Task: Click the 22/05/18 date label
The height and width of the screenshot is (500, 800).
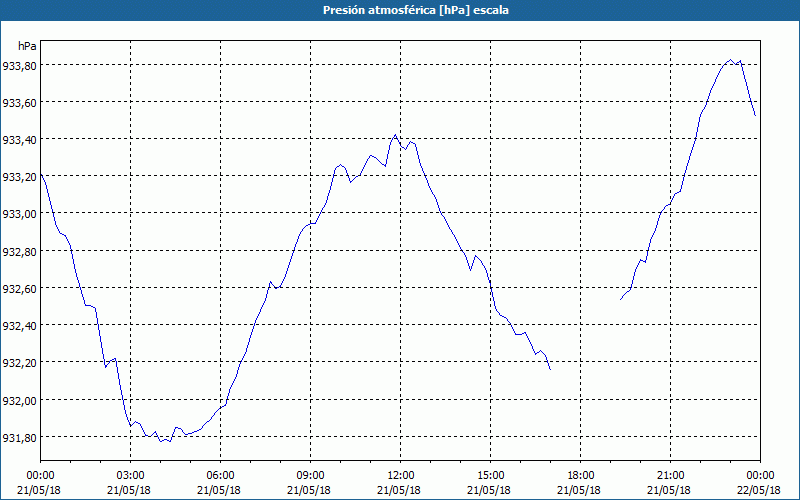Action: click(759, 490)
